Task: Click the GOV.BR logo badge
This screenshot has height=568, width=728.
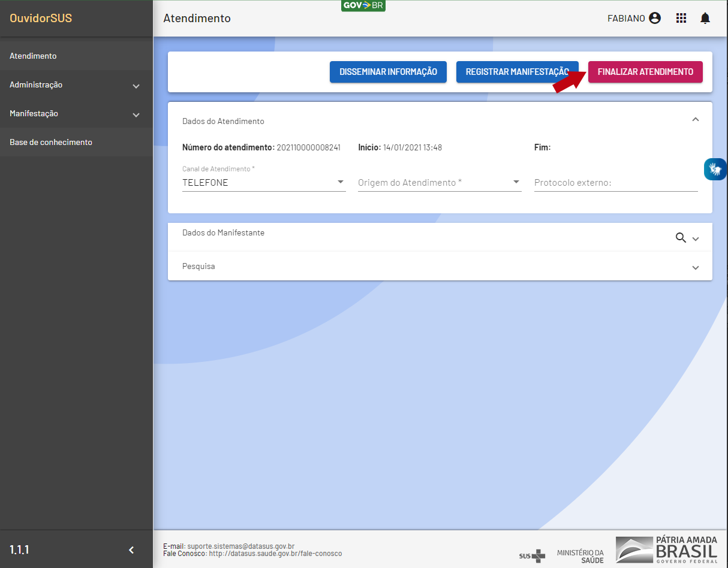Action: [x=363, y=6]
